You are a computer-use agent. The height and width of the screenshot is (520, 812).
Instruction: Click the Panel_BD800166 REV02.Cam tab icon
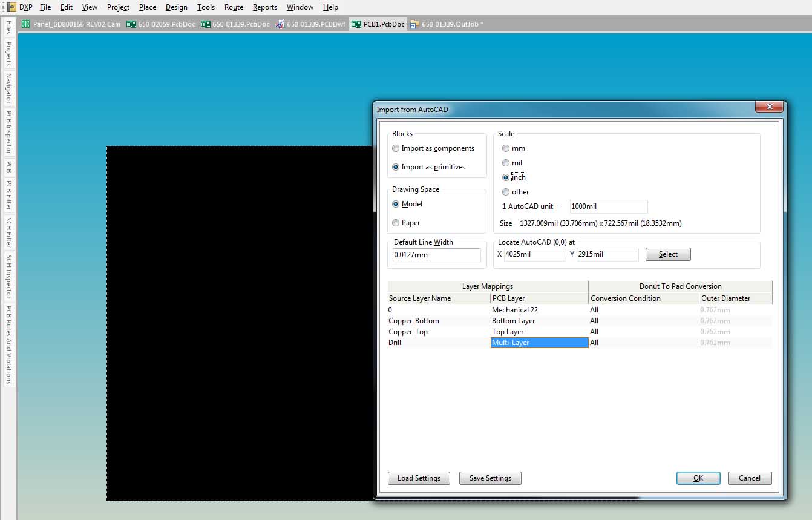pyautogui.click(x=25, y=24)
